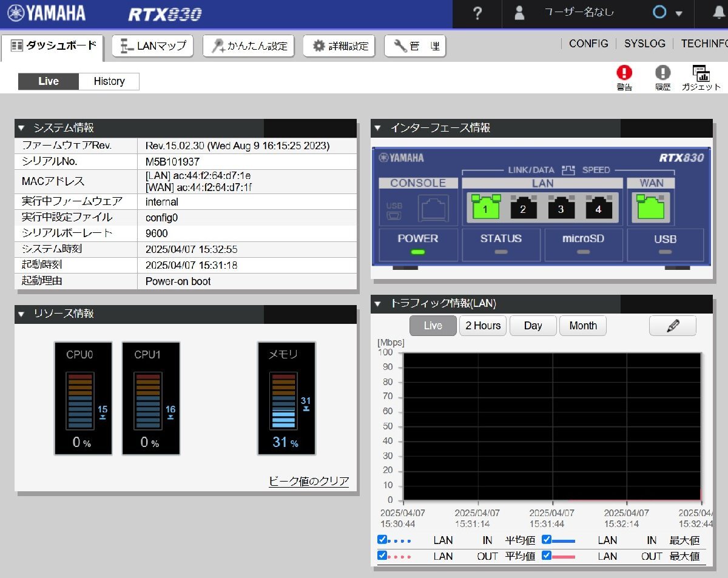728x578 pixels.
Task: Open the red warning 警告 icon
Action: point(624,78)
